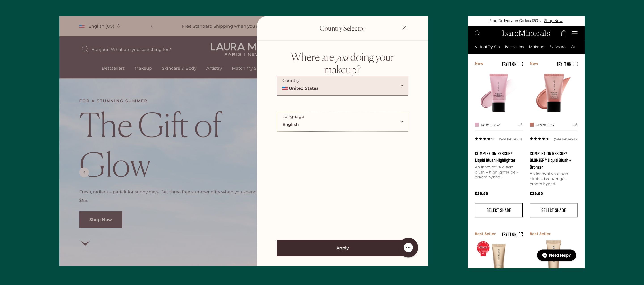644x285 pixels.
Task: Open the Language dropdown selector
Action: pyautogui.click(x=343, y=121)
